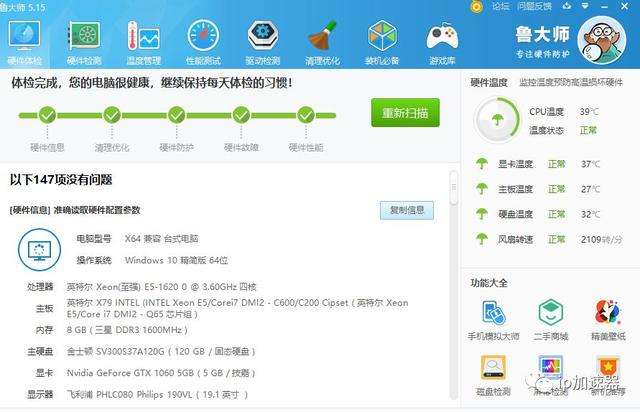This screenshot has height=412, width=640.
Task: Click the 硬件故障 checkmark step
Action: click(241, 115)
